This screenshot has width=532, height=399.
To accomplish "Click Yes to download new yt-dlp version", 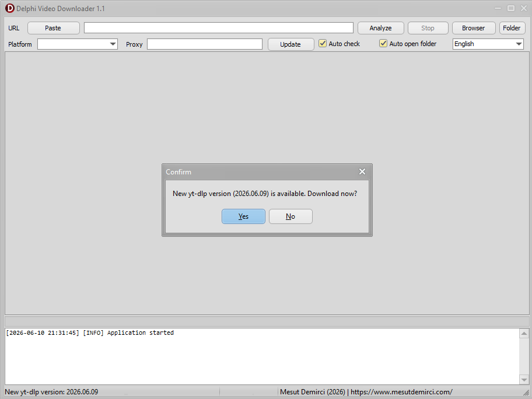I will click(243, 216).
